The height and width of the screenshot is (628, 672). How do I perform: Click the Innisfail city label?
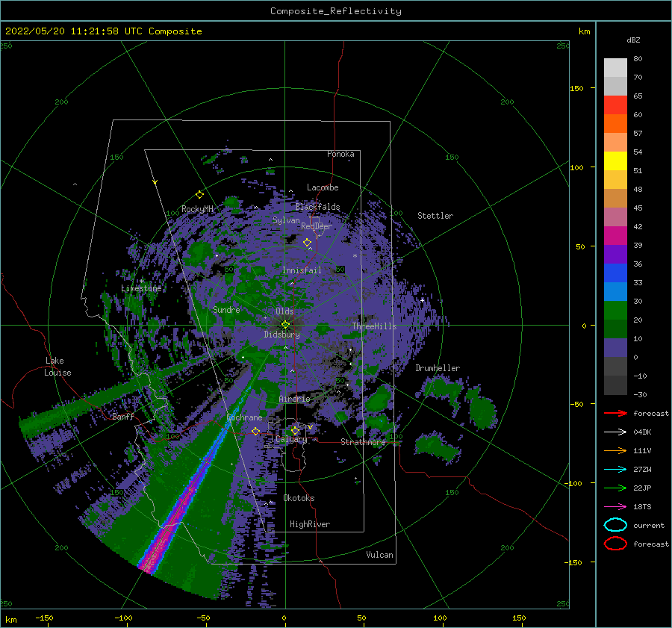point(302,270)
